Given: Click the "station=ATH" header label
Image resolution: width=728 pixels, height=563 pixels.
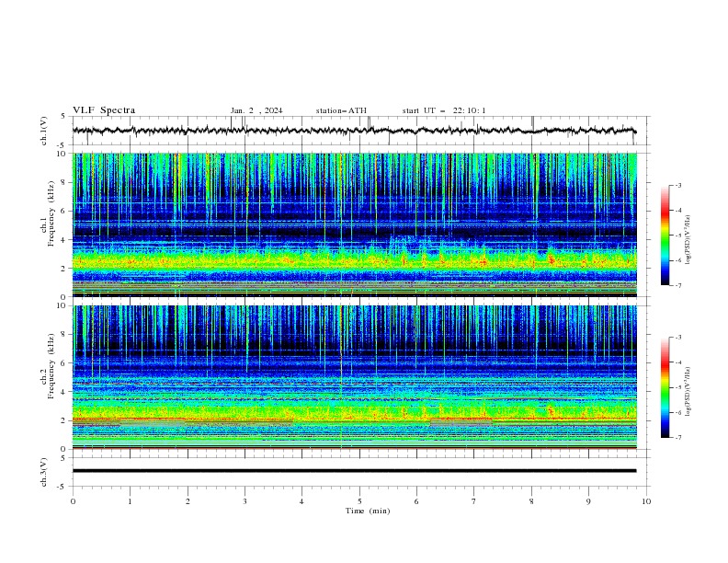Looking at the screenshot, I should click(341, 110).
